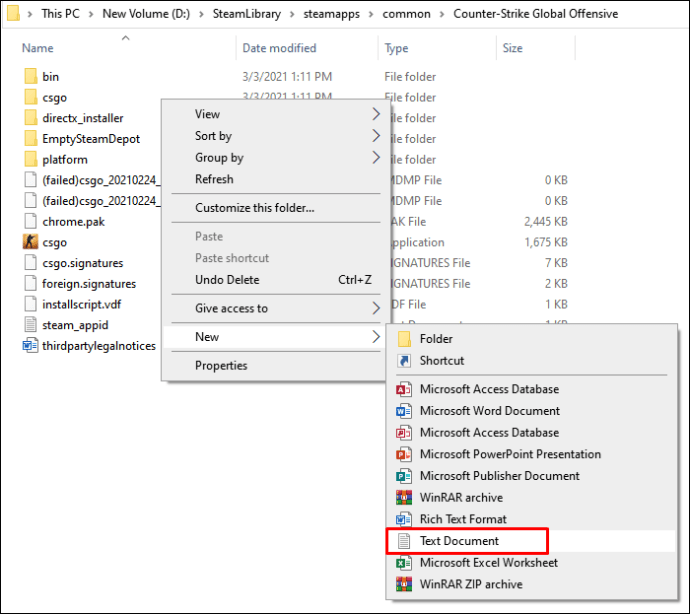Click the Shortcut icon in New submenu
The width and height of the screenshot is (690, 614).
(404, 360)
